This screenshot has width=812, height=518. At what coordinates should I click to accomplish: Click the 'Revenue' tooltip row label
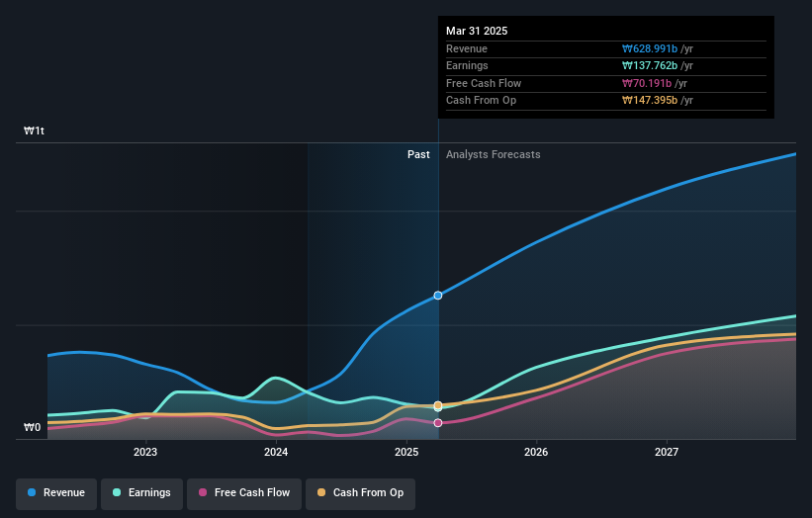tap(467, 48)
